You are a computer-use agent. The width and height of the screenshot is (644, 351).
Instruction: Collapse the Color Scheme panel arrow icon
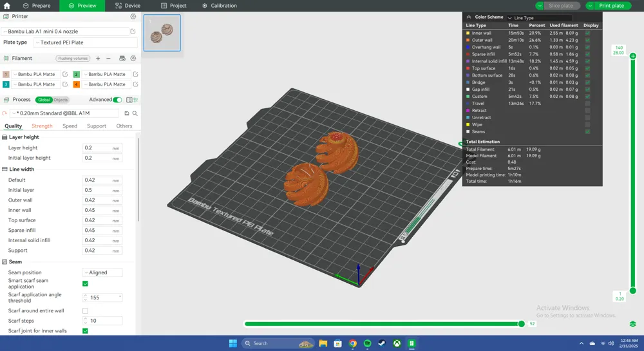[469, 17]
